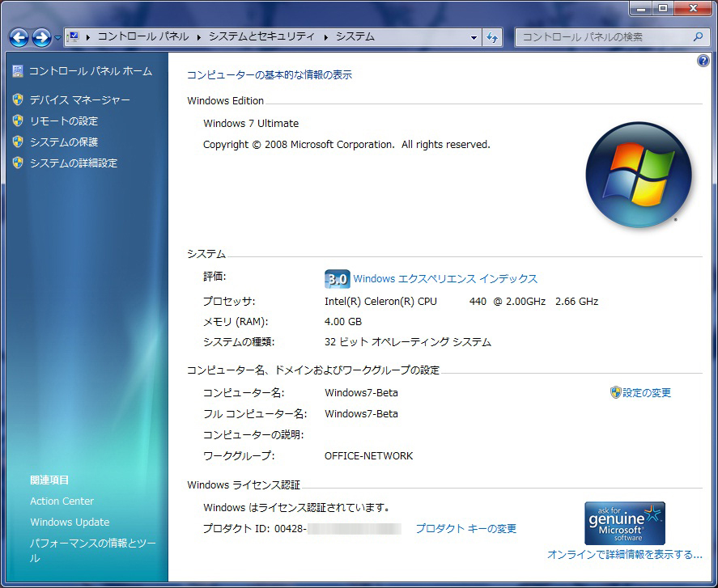Open the address bar history dropdown

tap(474, 37)
